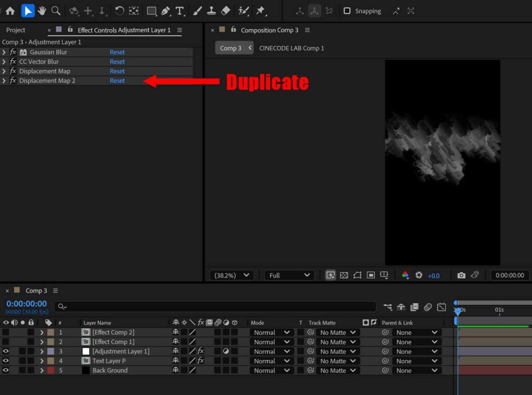Click the region of interest icon
This screenshot has width=532, height=395.
[371, 275]
